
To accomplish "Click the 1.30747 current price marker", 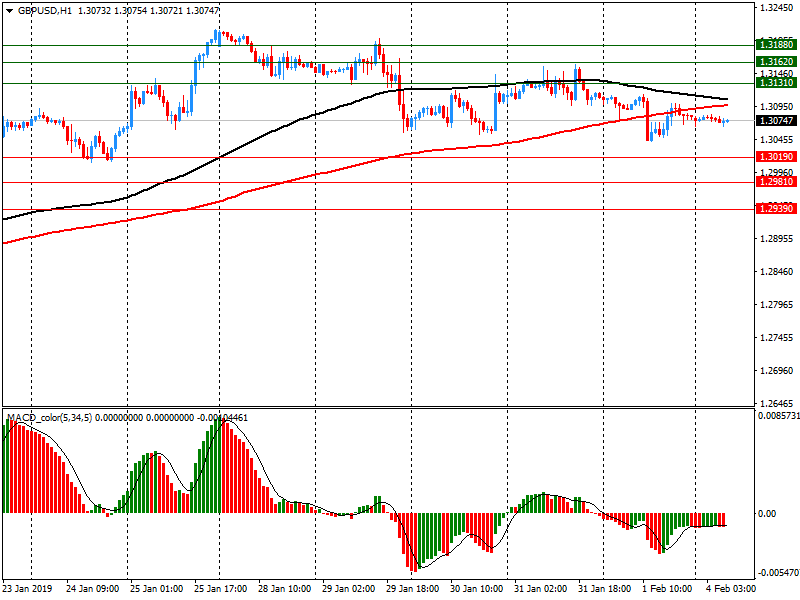I will [x=776, y=121].
